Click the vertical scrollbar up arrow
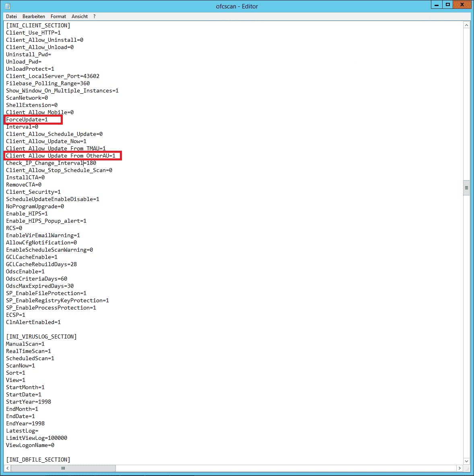Image resolution: width=474 pixels, height=476 pixels. (x=466, y=25)
